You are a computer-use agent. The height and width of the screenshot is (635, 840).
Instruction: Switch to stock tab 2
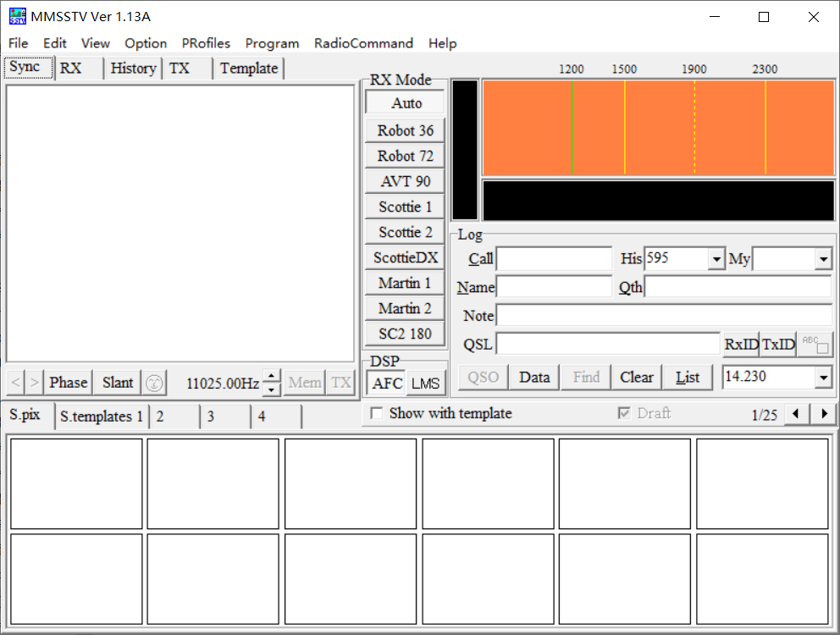pyautogui.click(x=174, y=417)
